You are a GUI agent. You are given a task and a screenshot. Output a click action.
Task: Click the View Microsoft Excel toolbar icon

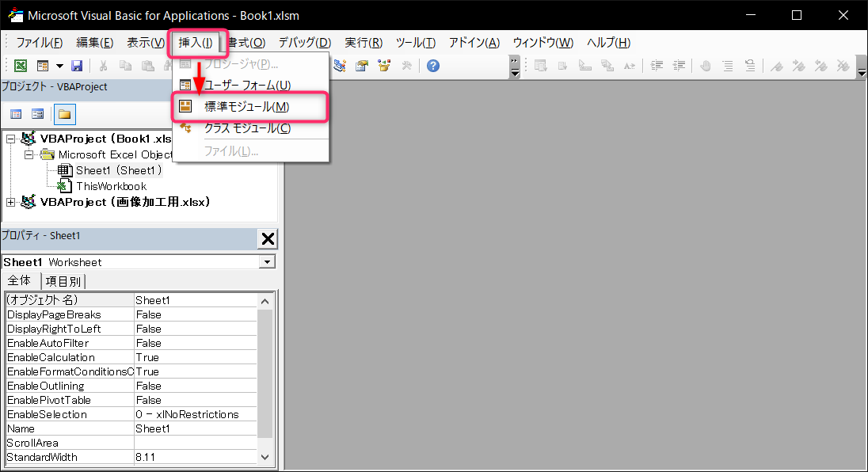point(21,66)
